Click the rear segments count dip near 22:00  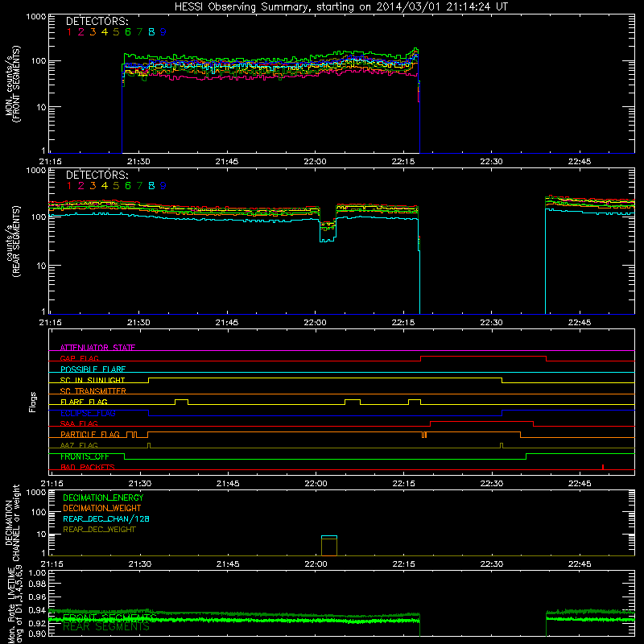coord(328,232)
